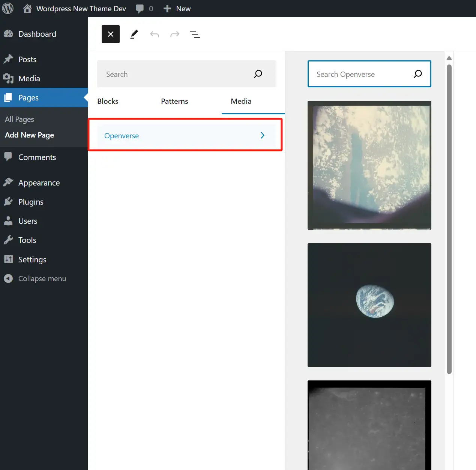Click the block search magnifier icon

click(258, 74)
